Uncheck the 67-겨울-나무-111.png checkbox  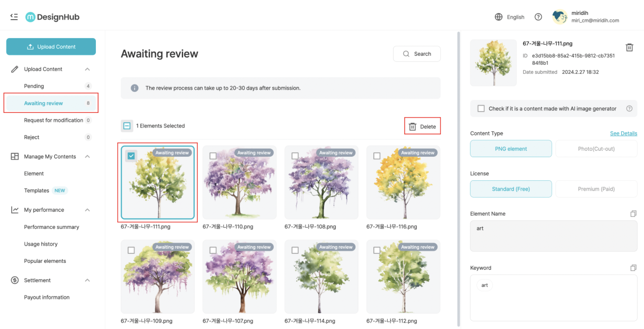click(x=131, y=156)
